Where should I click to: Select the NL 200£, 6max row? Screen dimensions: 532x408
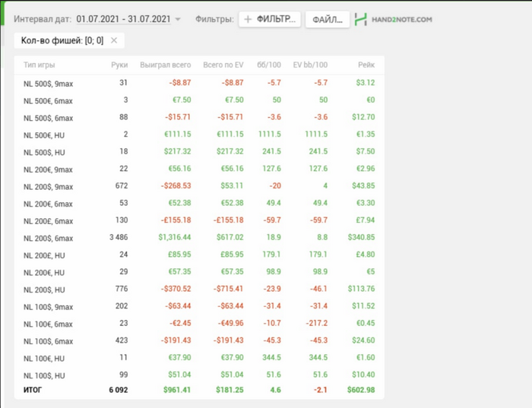[x=199, y=220]
